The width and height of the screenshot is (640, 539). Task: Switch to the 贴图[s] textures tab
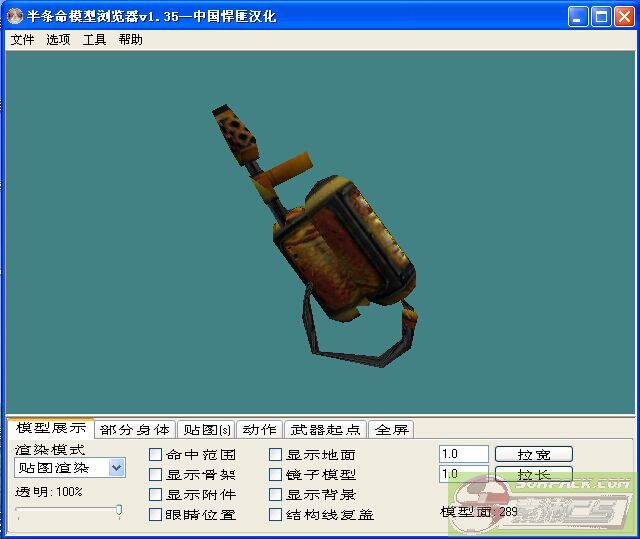(x=204, y=430)
